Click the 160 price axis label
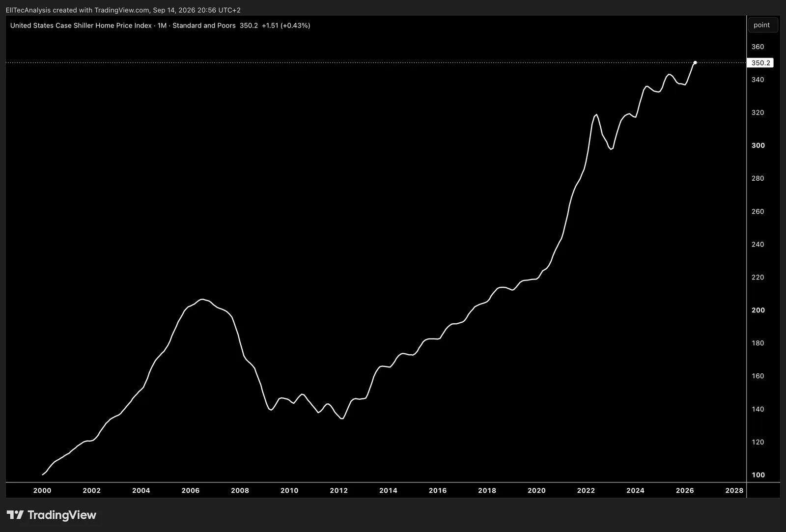The image size is (786, 532). point(758,376)
